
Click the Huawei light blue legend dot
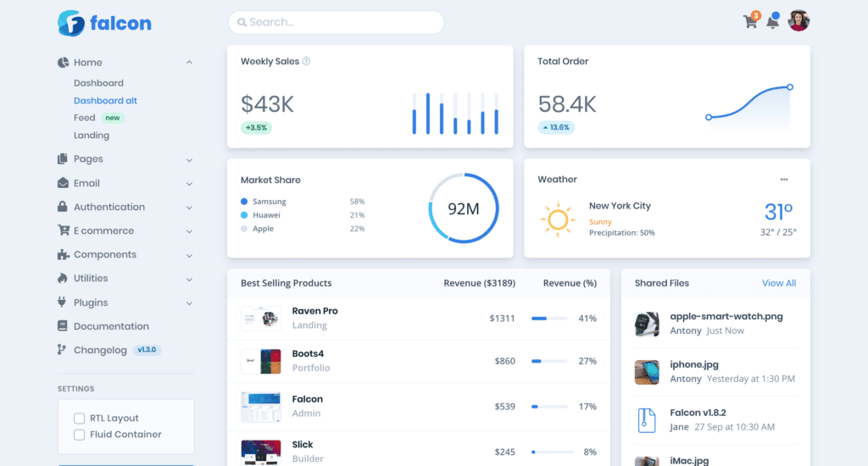click(244, 214)
